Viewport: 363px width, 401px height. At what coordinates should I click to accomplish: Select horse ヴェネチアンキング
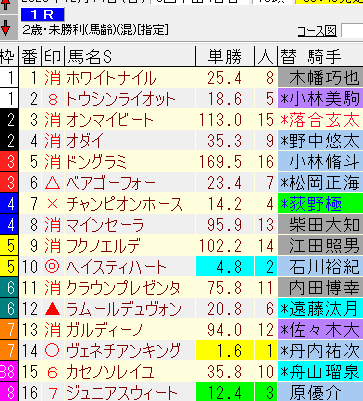tap(124, 351)
